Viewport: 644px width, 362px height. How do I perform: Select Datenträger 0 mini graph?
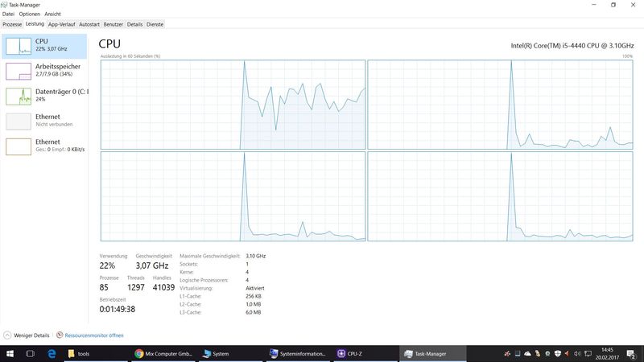[19, 97]
